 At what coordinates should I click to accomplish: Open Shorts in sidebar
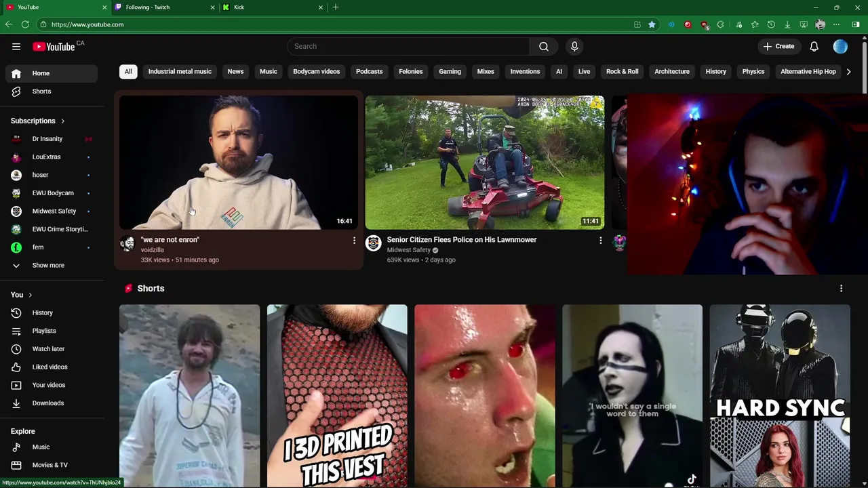point(52,91)
